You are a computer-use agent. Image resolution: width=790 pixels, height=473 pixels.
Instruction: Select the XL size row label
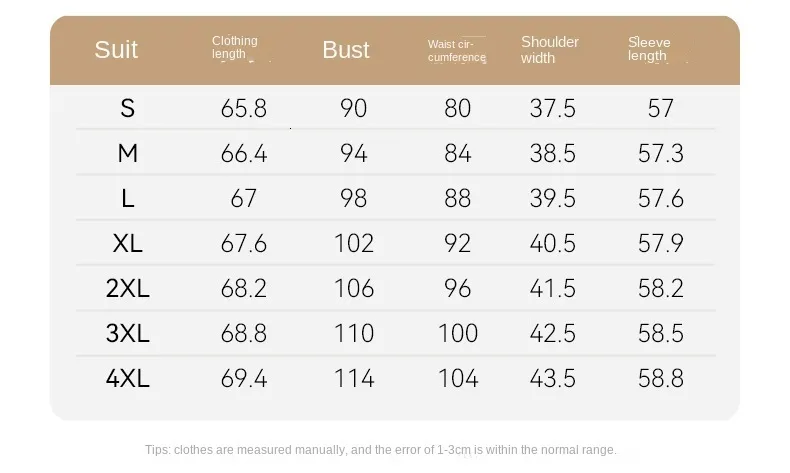pos(127,243)
